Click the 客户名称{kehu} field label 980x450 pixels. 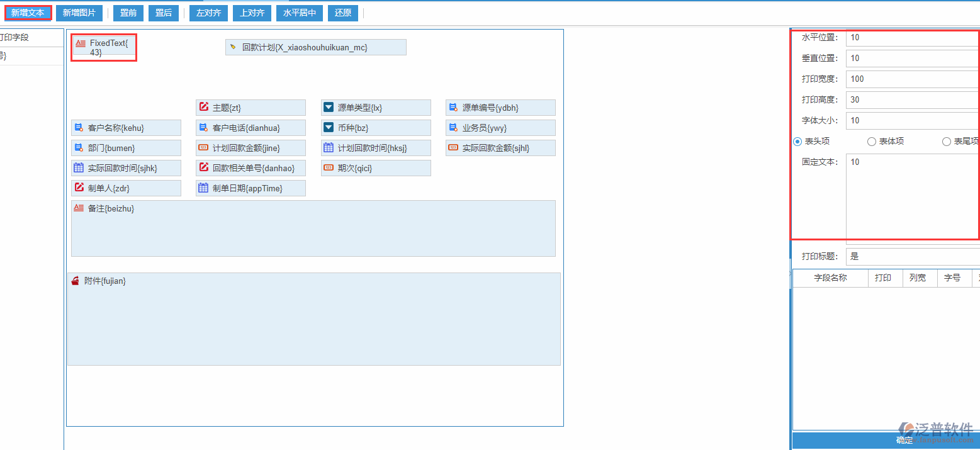pyautogui.click(x=116, y=128)
